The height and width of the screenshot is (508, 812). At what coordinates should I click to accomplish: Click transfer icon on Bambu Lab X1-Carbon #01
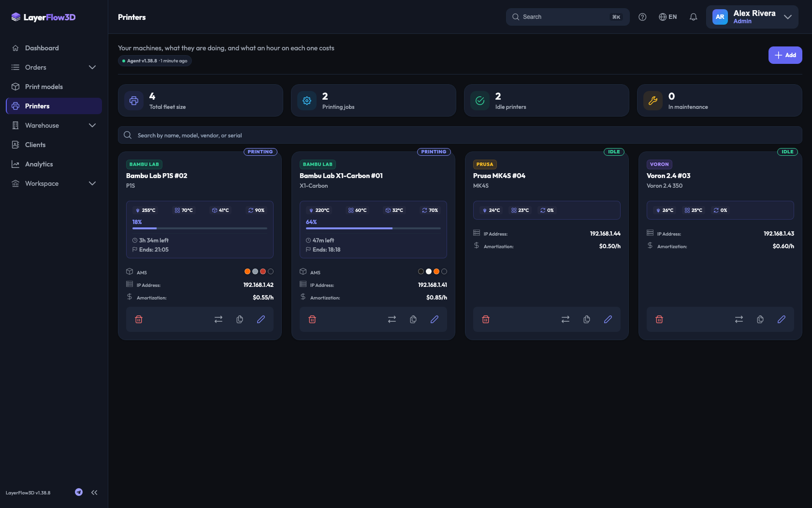pyautogui.click(x=392, y=319)
